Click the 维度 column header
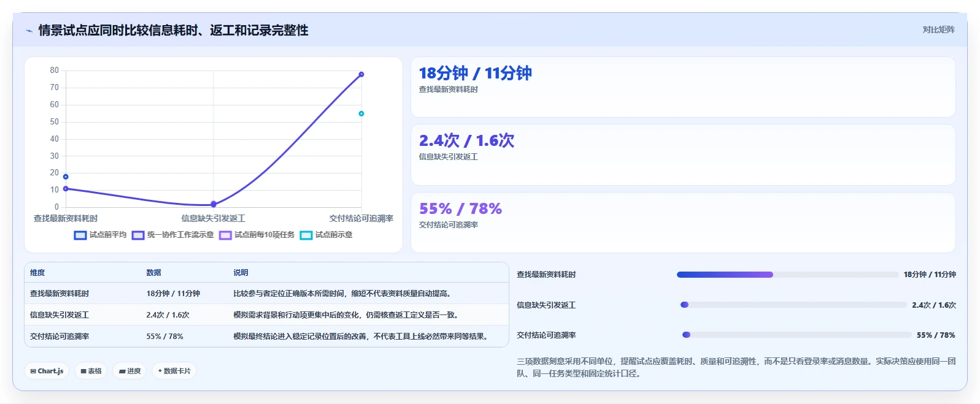 [x=37, y=273]
